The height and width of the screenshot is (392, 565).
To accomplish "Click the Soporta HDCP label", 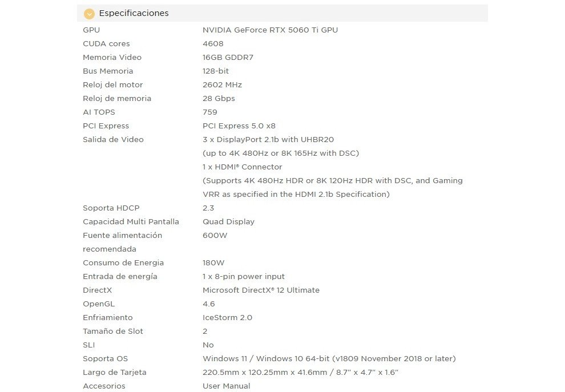I will coord(111,208).
